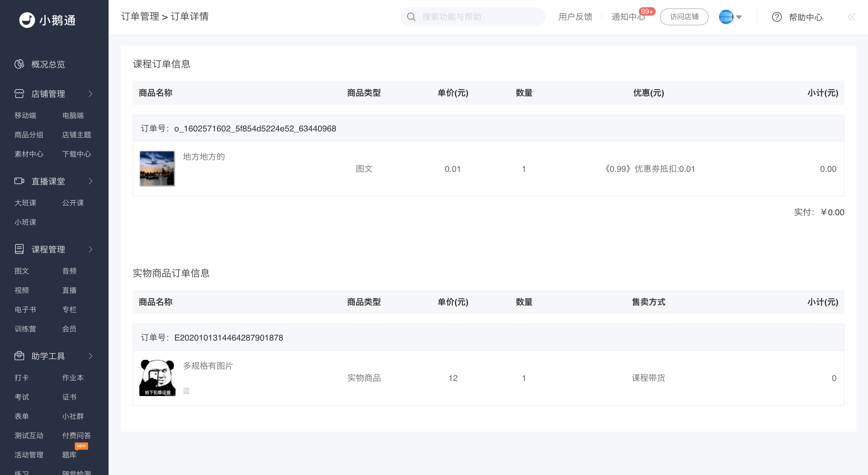The height and width of the screenshot is (475, 868).
Task: Open the account dropdown arrow
Action: (739, 17)
